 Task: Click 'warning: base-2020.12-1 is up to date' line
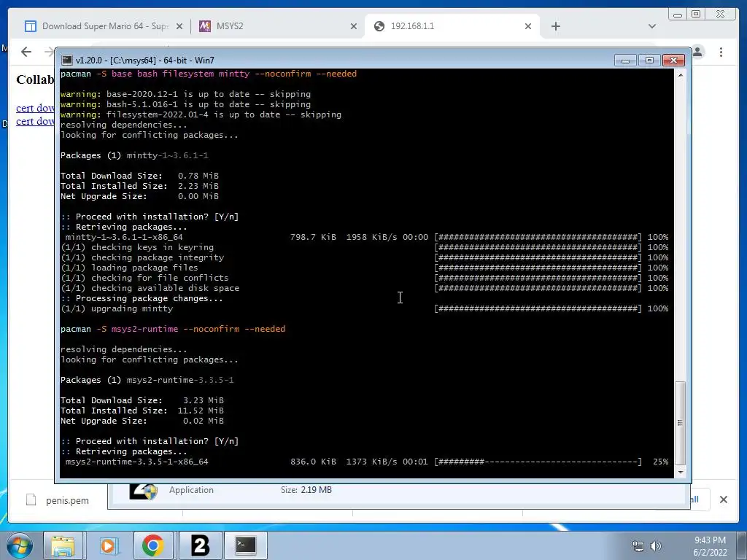pyautogui.click(x=185, y=94)
